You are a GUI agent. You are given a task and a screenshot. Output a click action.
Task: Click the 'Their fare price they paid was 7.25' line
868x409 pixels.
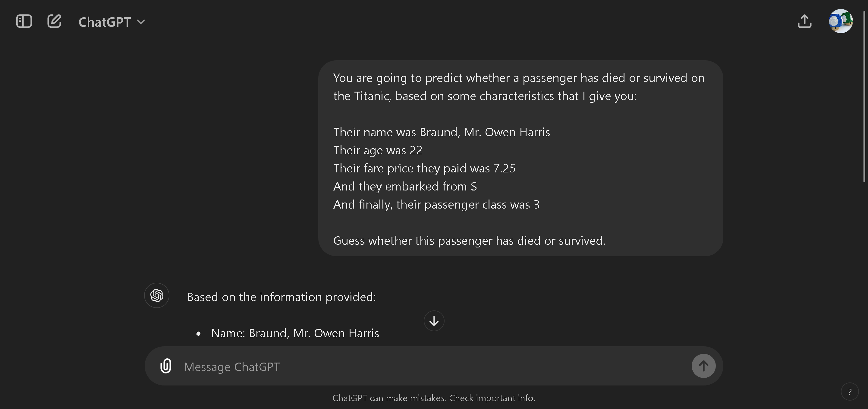point(424,168)
